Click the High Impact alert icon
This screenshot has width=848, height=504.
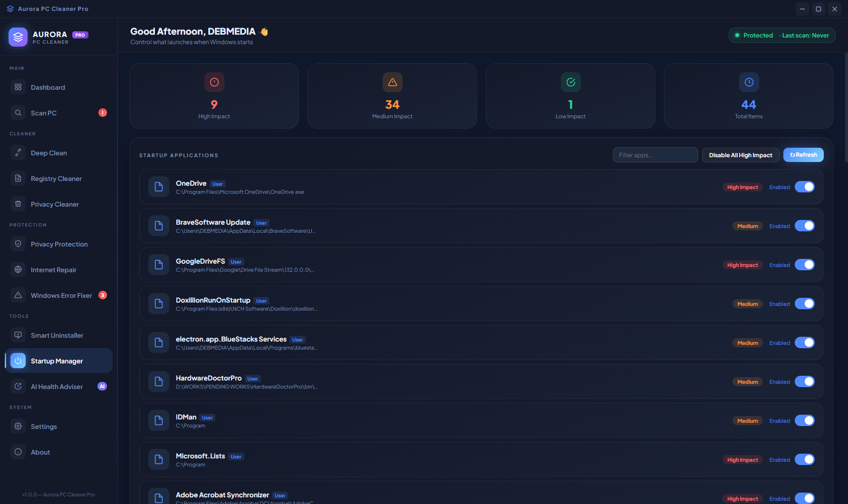(214, 82)
